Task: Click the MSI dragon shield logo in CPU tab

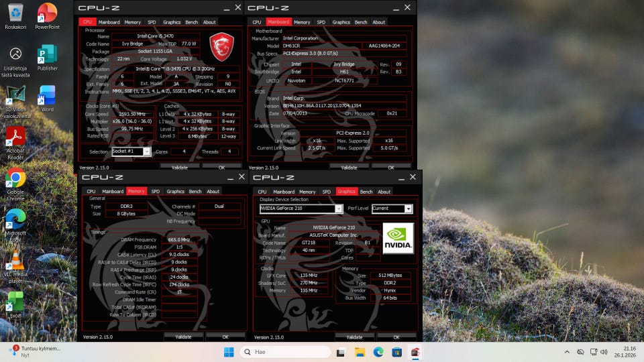Action: point(221,46)
